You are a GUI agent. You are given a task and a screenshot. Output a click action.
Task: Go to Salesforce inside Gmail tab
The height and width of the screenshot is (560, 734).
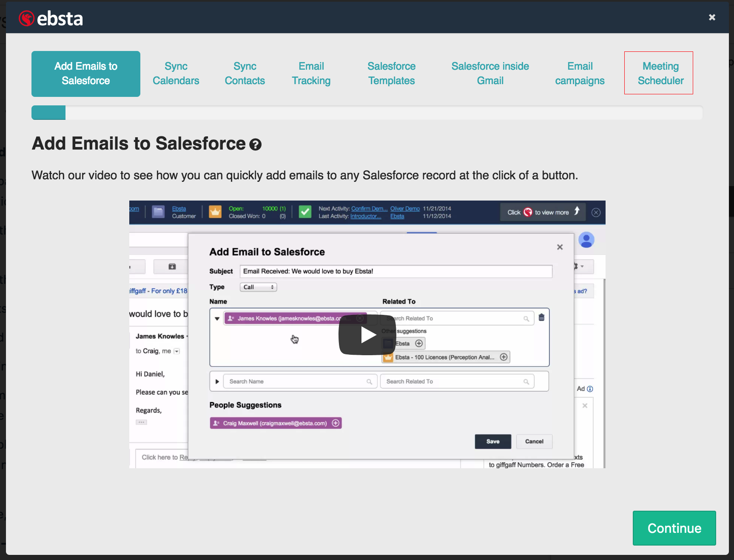coord(490,74)
